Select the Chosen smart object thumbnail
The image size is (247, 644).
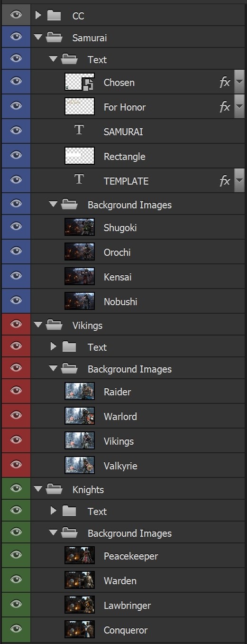[80, 82]
